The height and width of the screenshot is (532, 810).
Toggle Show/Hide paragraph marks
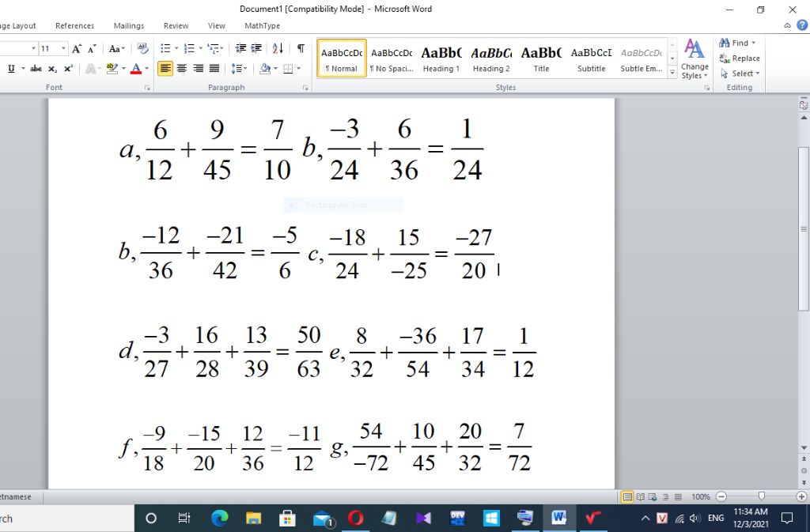coord(301,48)
